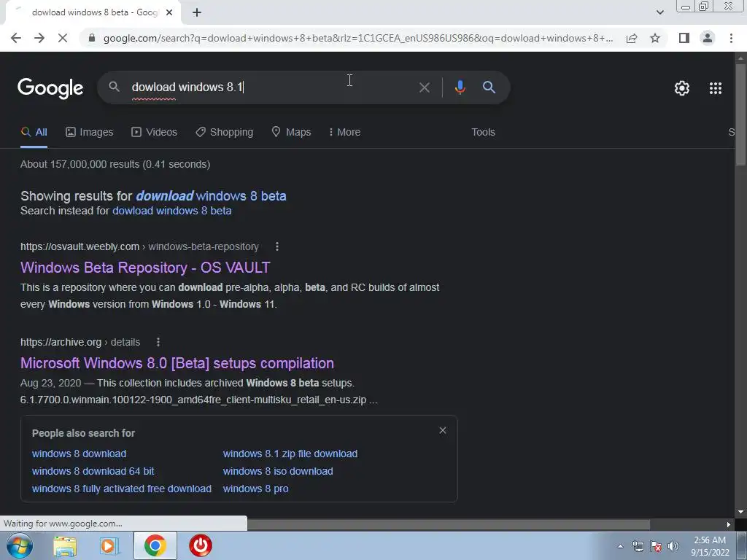This screenshot has width=747, height=560.
Task: Stop loading the page
Action: (x=63, y=38)
